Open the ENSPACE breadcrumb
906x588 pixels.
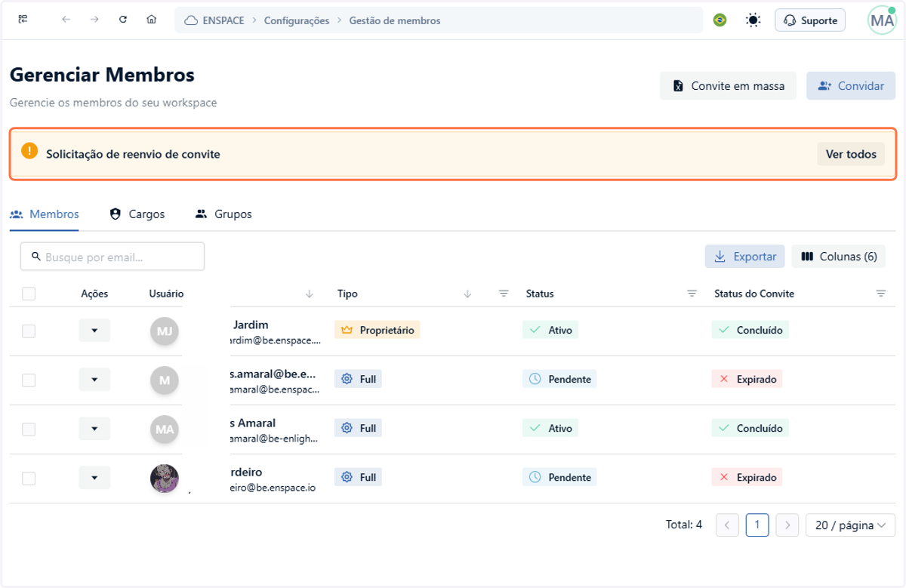(x=215, y=20)
